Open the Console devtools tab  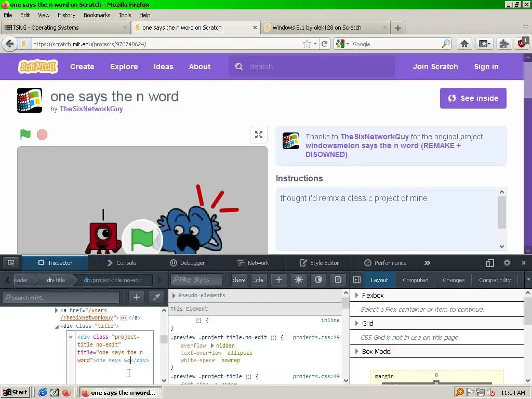122,263
